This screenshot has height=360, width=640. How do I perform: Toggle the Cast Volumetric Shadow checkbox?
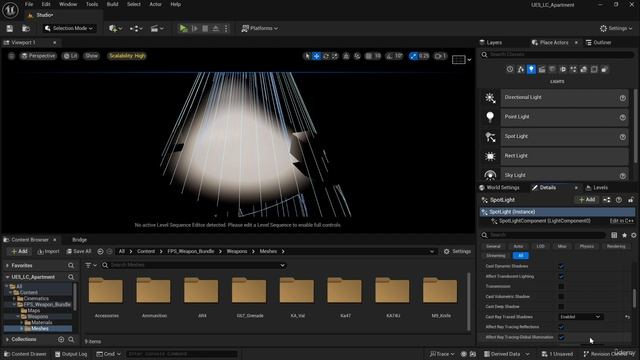point(561,296)
